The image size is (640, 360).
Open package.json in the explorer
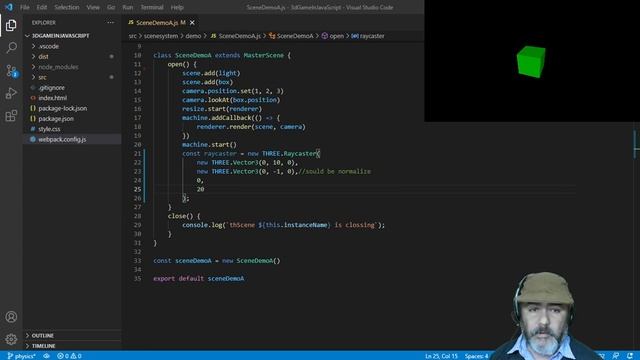pos(56,119)
